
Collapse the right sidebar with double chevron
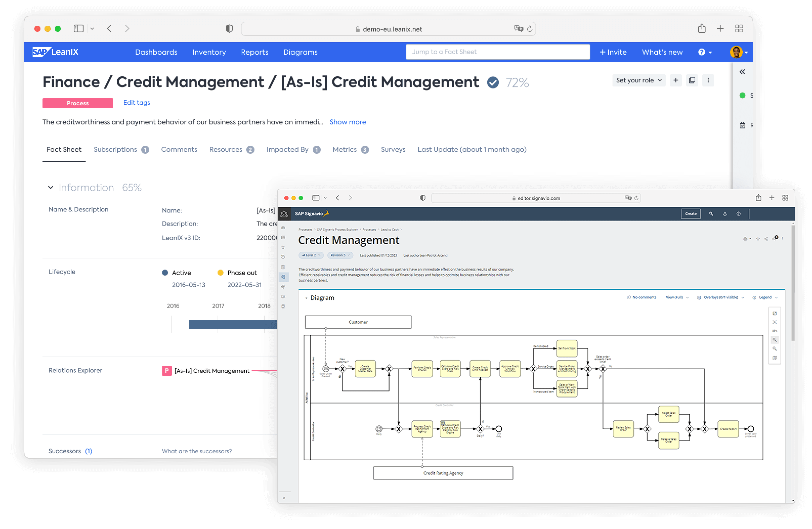point(742,72)
